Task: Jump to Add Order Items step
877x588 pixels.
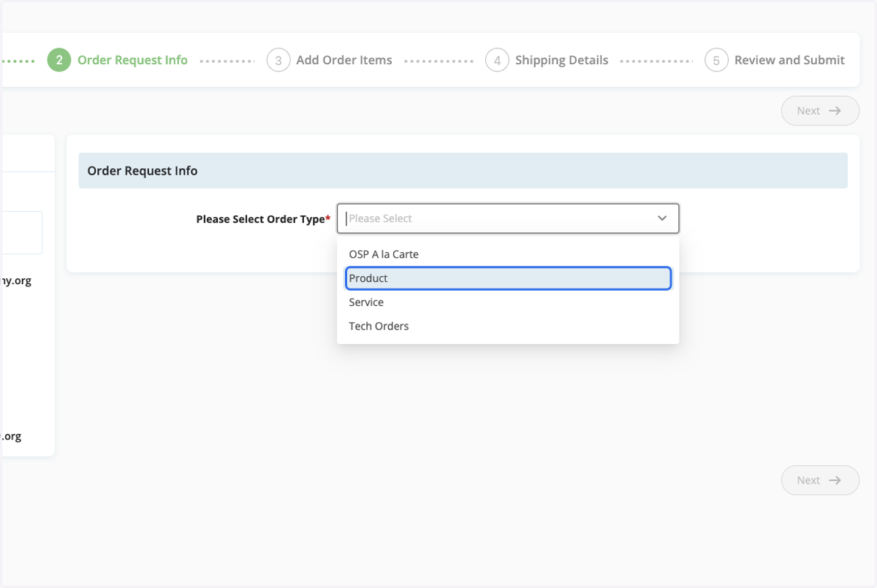Action: [344, 60]
